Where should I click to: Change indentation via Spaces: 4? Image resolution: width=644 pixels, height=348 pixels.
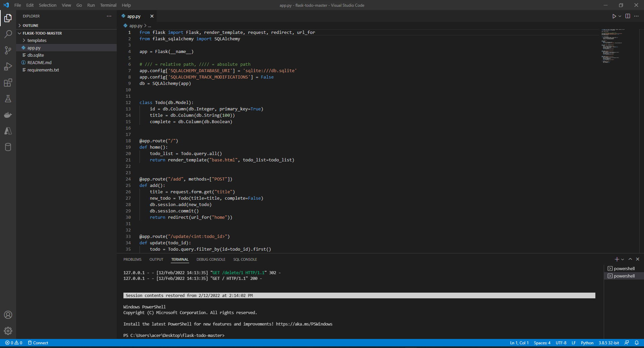tap(542, 343)
